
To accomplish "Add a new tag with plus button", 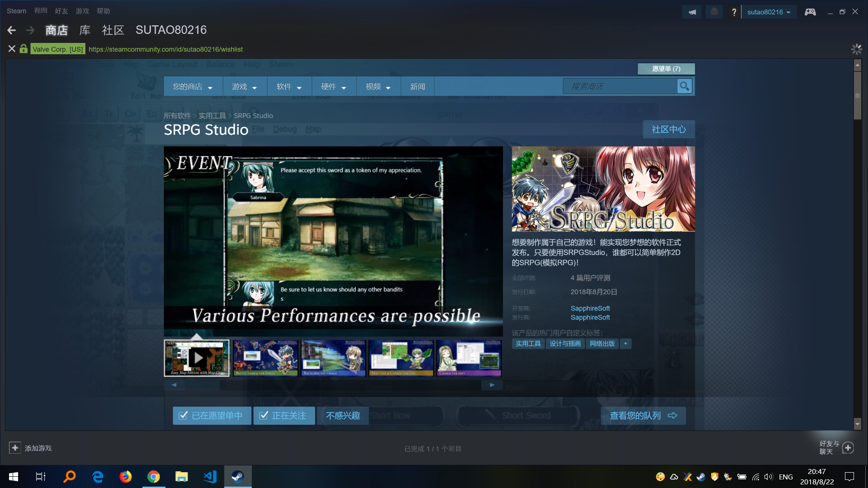I will click(626, 344).
